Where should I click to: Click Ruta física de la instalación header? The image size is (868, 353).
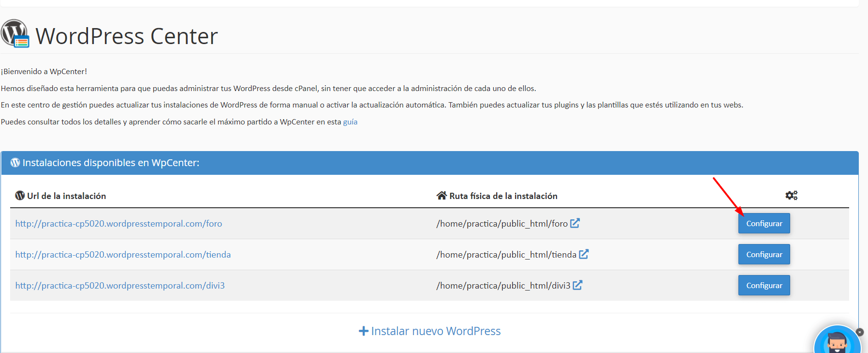(503, 196)
